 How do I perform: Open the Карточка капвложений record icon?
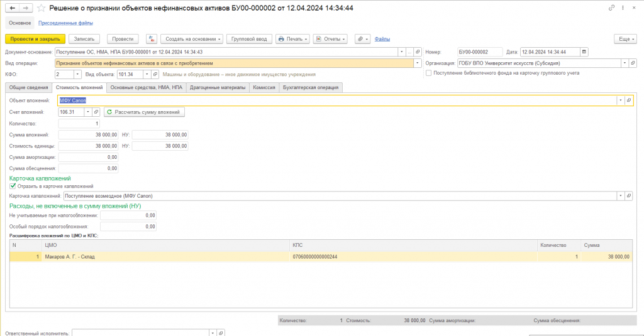[629, 196]
